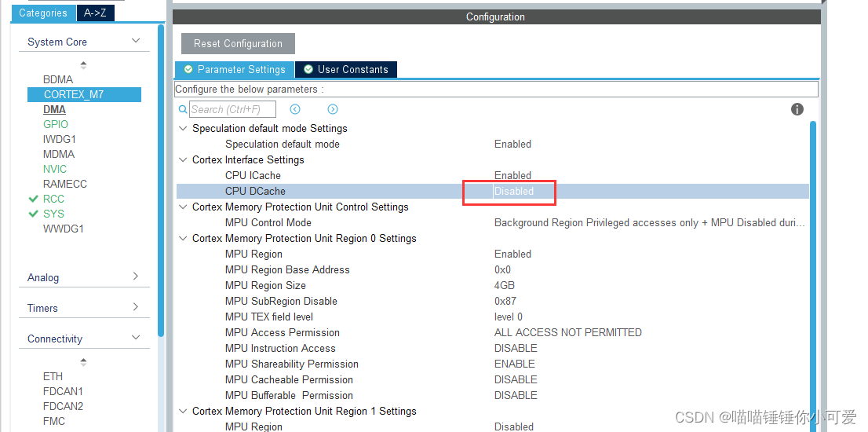The height and width of the screenshot is (432, 868).
Task: Open the Parameter Settings tab
Action: click(x=235, y=69)
